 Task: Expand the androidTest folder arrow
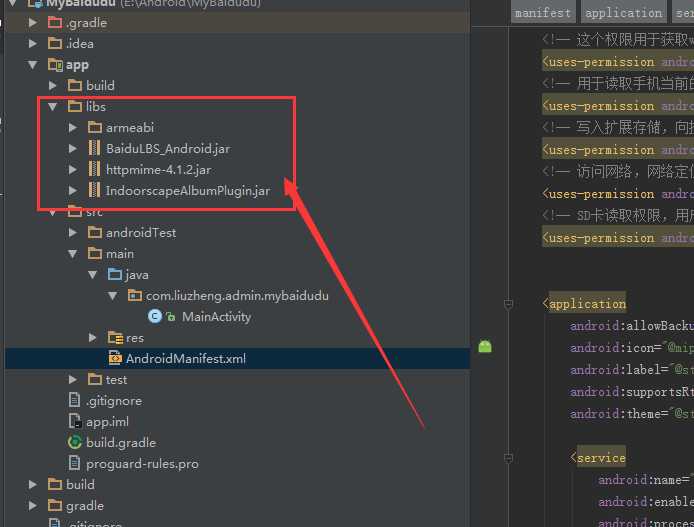click(x=73, y=233)
